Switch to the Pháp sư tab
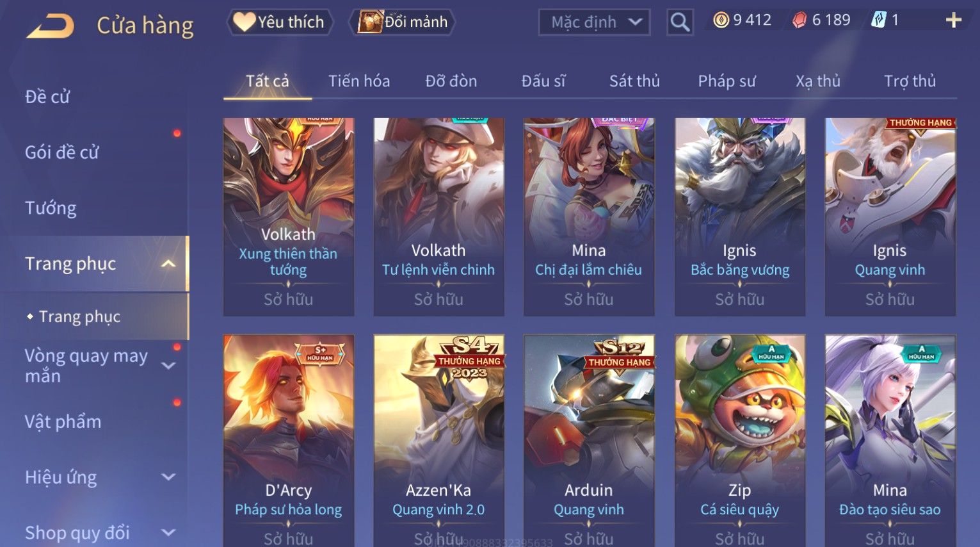 pos(727,81)
